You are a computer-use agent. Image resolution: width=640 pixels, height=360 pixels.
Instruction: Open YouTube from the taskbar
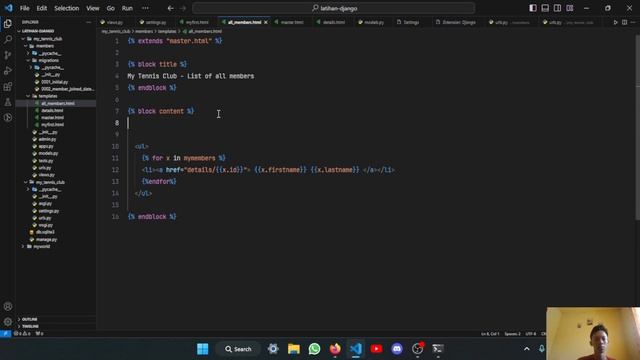click(376, 349)
